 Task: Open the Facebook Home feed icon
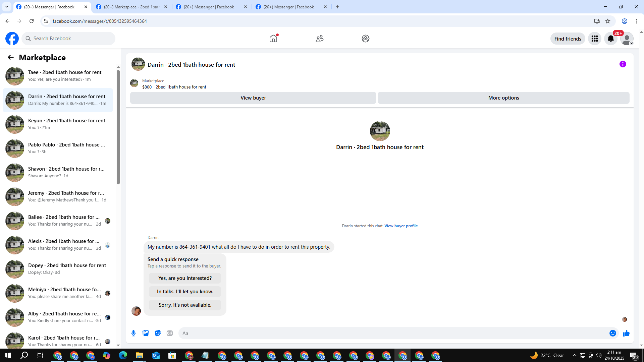tap(273, 39)
